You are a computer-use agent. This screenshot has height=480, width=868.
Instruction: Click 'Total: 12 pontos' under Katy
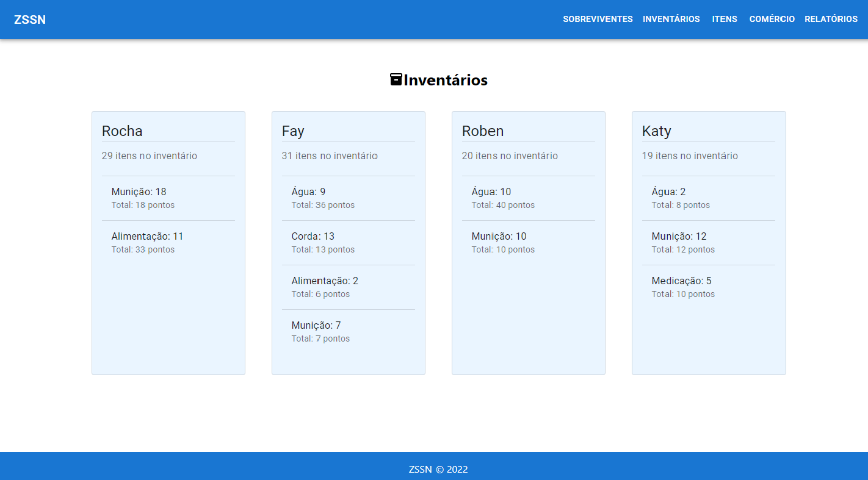(683, 249)
